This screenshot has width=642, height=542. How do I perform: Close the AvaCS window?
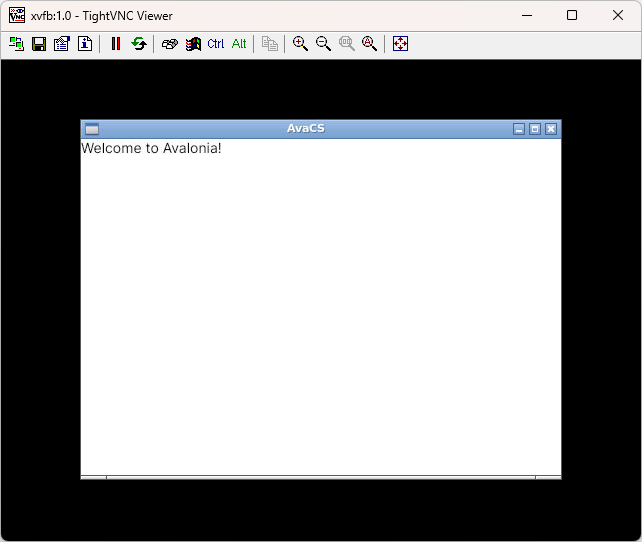tap(551, 129)
